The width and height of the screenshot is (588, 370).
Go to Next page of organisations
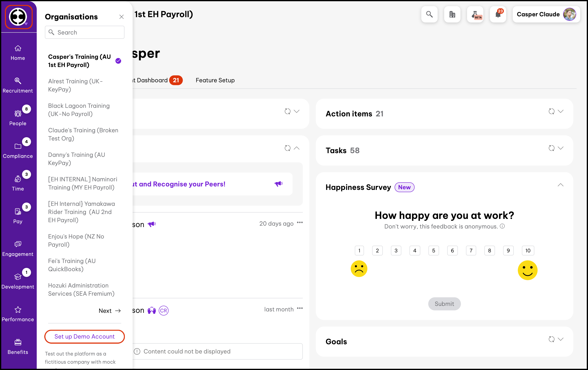(110, 311)
